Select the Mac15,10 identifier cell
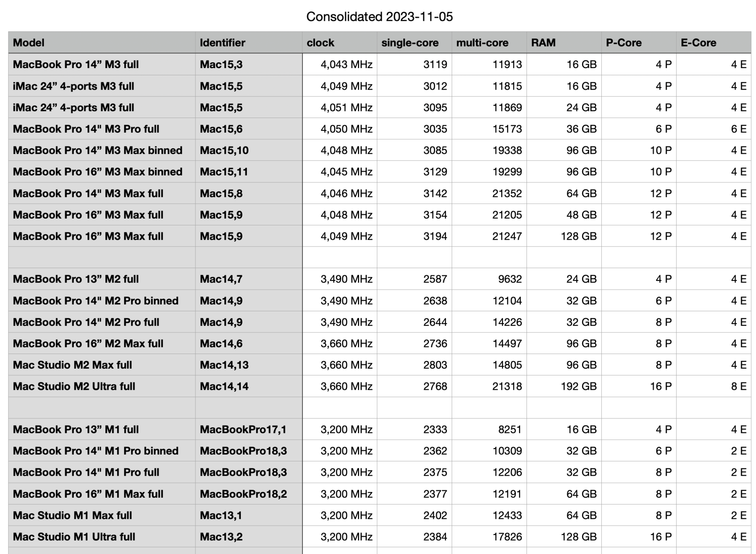This screenshot has width=756, height=554. coord(224,151)
